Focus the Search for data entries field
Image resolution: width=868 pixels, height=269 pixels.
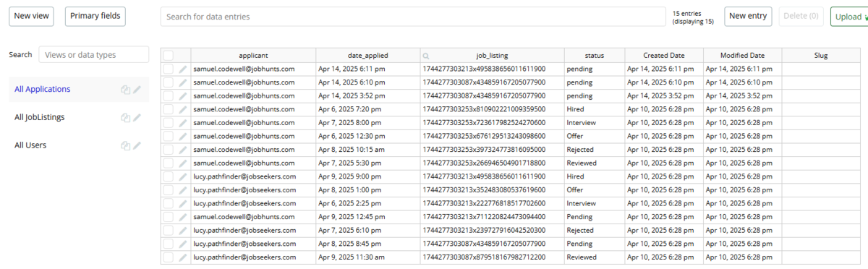412,17
